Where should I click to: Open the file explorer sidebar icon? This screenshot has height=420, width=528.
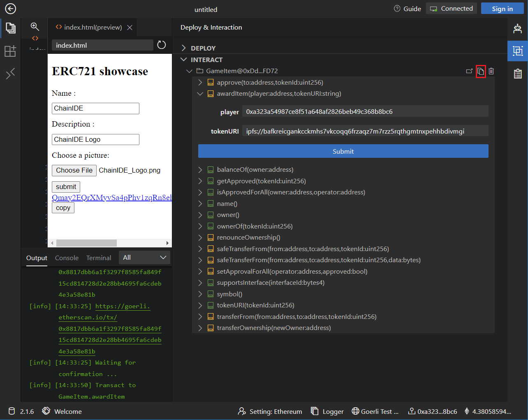[10, 28]
